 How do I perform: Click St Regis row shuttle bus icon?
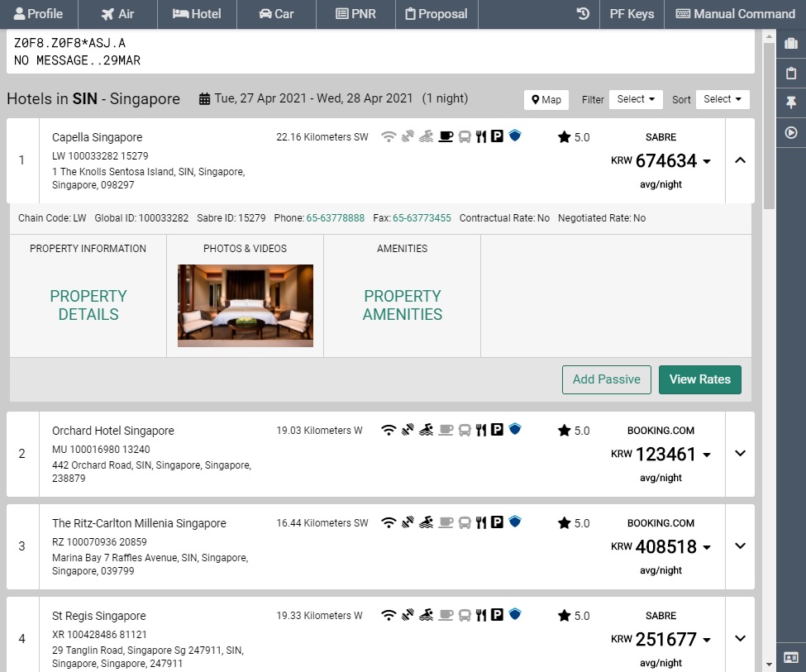coord(464,615)
